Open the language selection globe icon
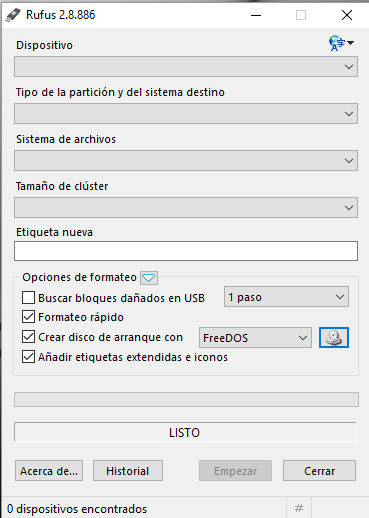Screen dimensions: 369x518 point(341,43)
